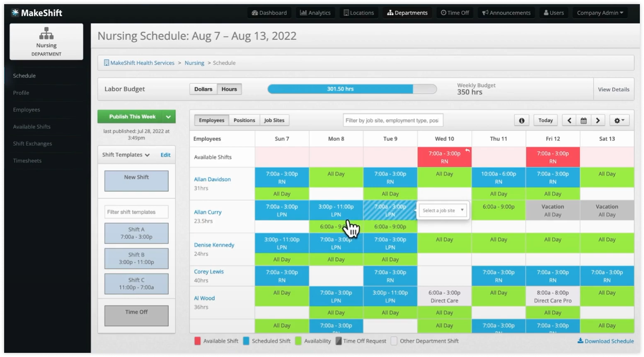Open Schedule in the sidebar

(x=24, y=76)
